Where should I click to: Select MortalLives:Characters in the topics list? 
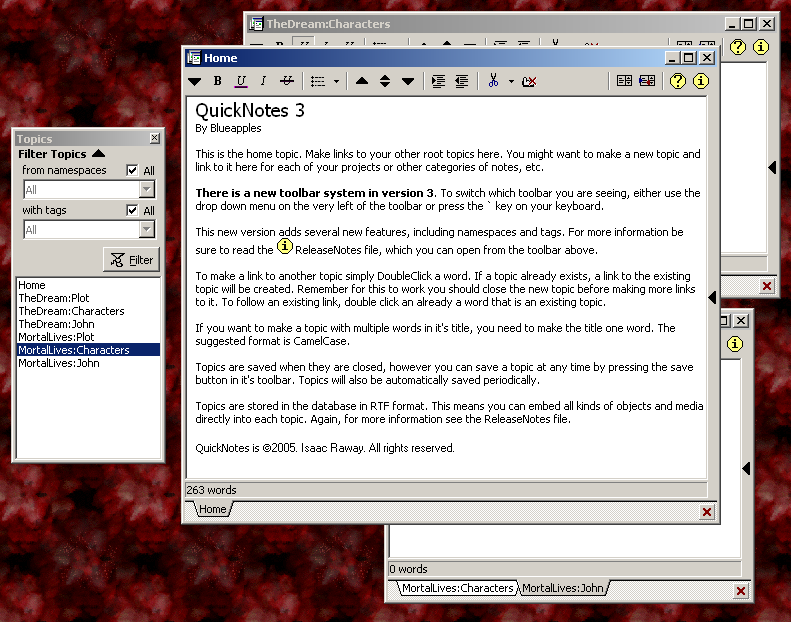[88, 350]
